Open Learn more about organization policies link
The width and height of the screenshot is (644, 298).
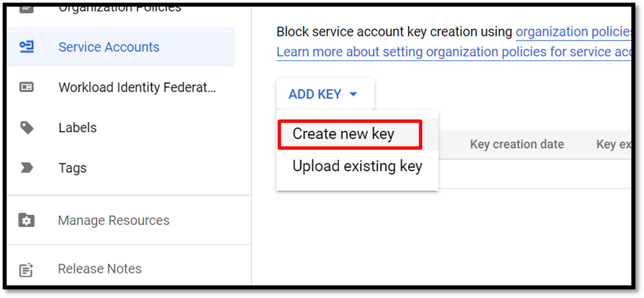(x=453, y=52)
